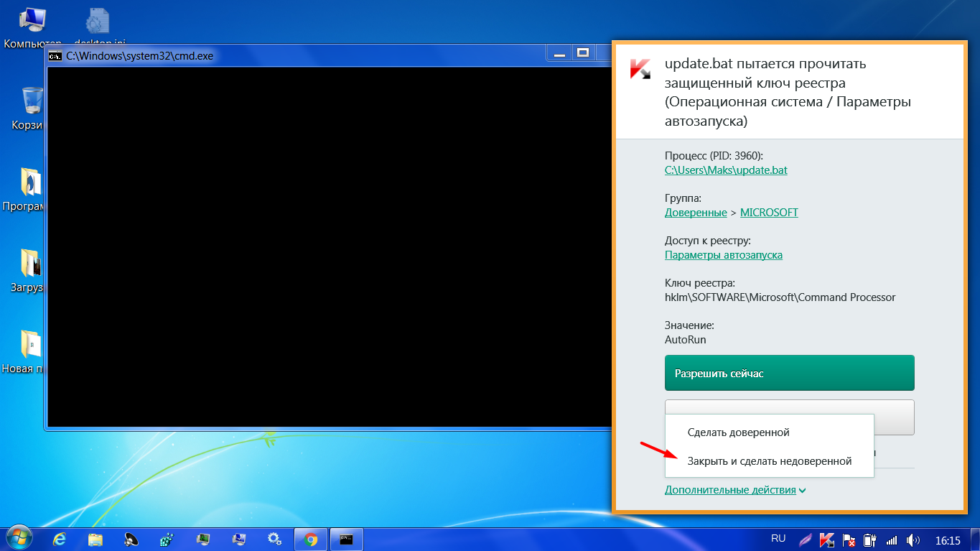Image resolution: width=980 pixels, height=551 pixels.
Task: Click the hklm\SOFTWARE\Microsoft\Command Processor registry key text
Action: point(780,297)
